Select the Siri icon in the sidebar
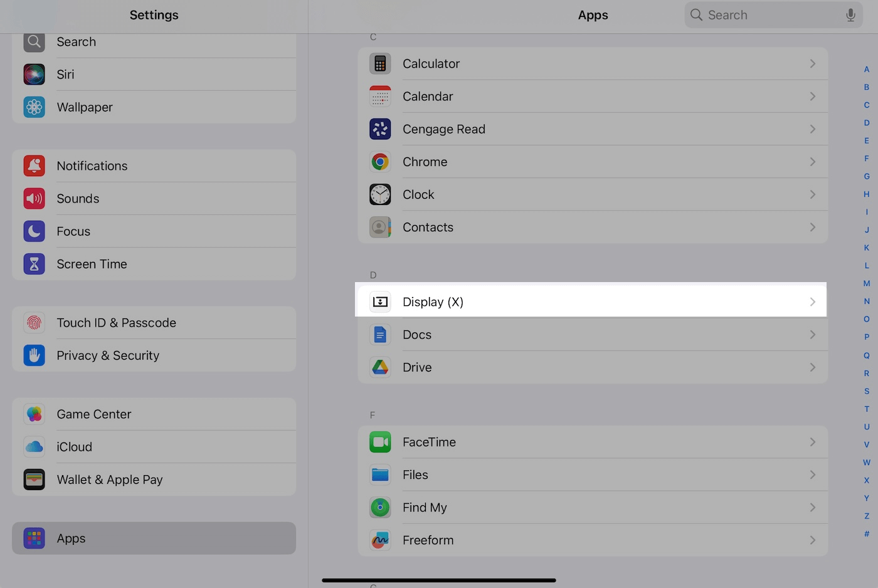This screenshot has width=878, height=588. 34,74
